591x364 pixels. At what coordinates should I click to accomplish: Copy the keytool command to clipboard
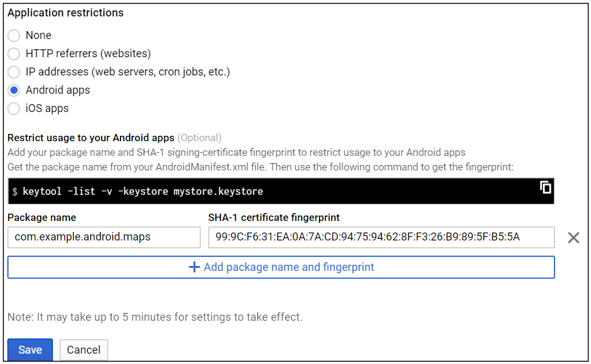(545, 187)
